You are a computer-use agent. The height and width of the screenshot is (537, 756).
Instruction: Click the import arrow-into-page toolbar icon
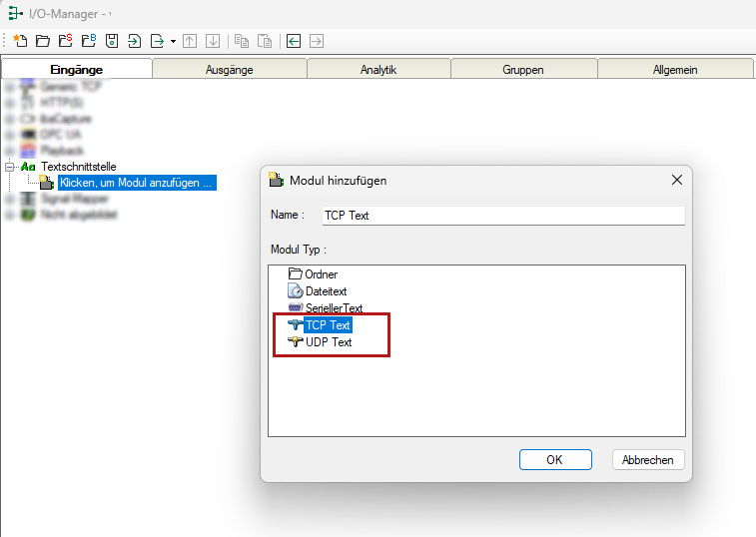[134, 41]
